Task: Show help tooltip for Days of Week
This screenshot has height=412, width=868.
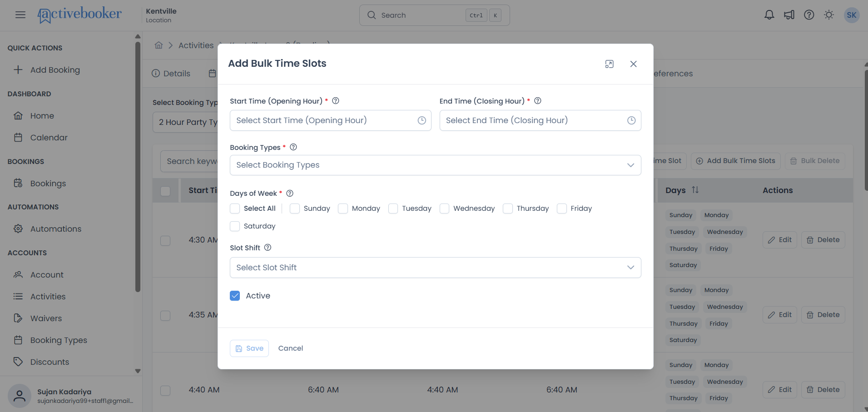Action: tap(290, 193)
